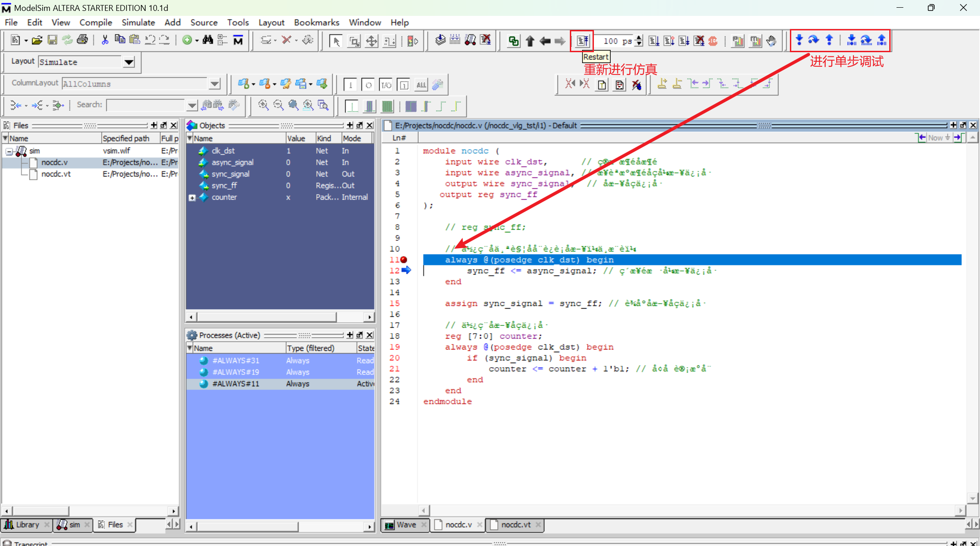This screenshot has height=546, width=980.
Task: Select the #ALWAYS#19 process
Action: click(235, 372)
